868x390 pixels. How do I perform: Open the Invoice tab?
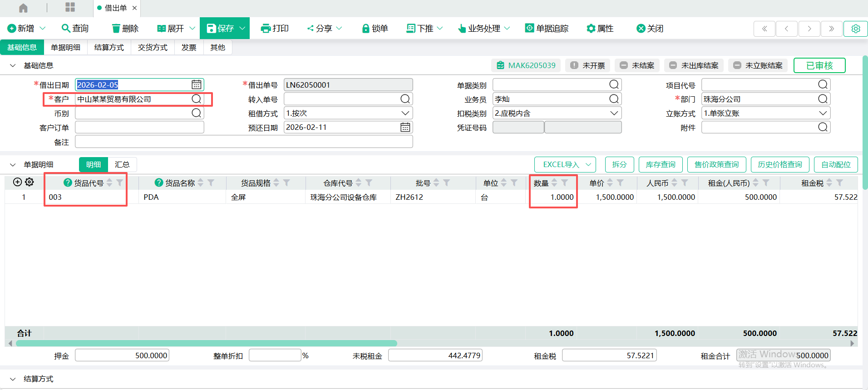coord(189,47)
